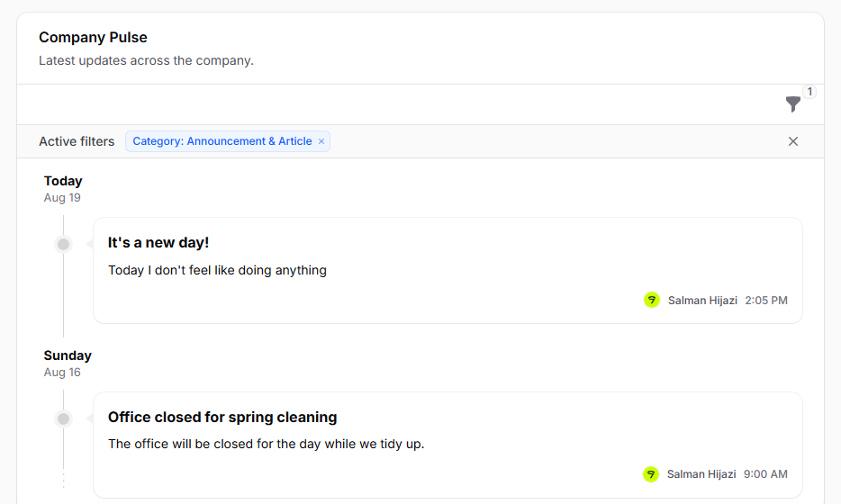The height and width of the screenshot is (504, 841).
Task: Click Salman Hijazi's avatar on the 9:00 AM post
Action: [x=651, y=474]
